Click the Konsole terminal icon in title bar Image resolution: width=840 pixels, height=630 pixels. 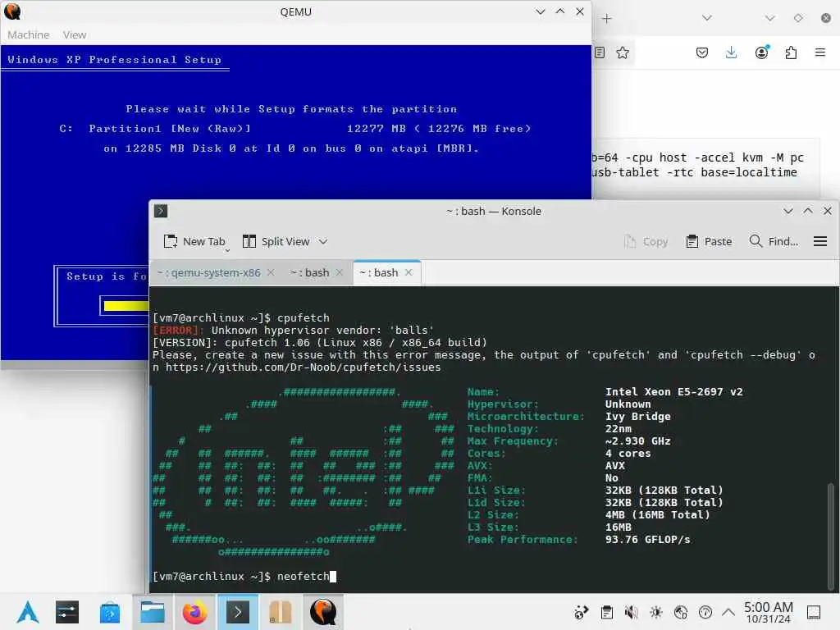(161, 211)
